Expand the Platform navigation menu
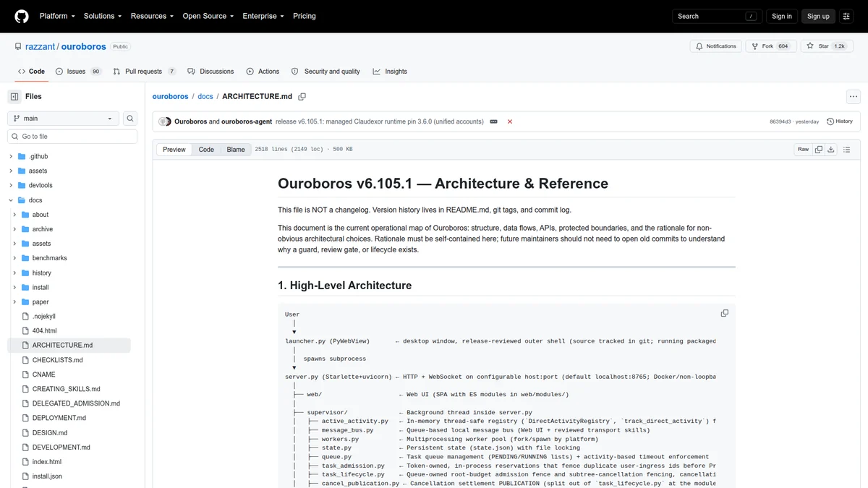The width and height of the screenshot is (868, 488). tap(57, 16)
